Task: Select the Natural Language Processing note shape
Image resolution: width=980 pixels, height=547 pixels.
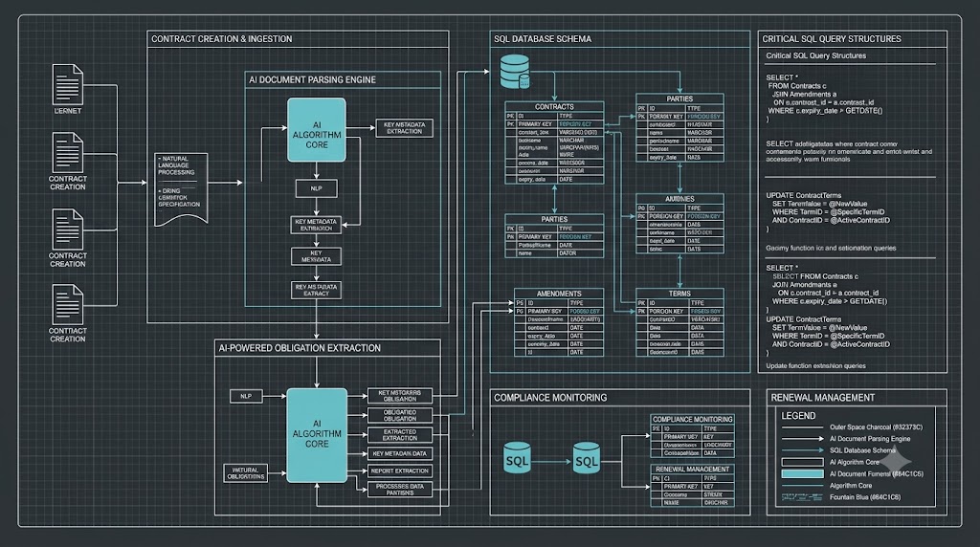Action: coord(181,189)
